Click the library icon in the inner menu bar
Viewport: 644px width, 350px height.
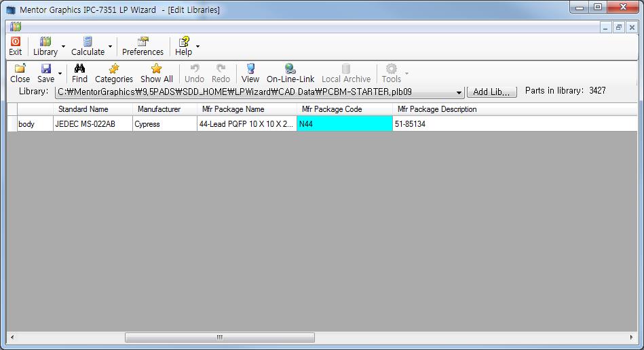pyautogui.click(x=16, y=27)
